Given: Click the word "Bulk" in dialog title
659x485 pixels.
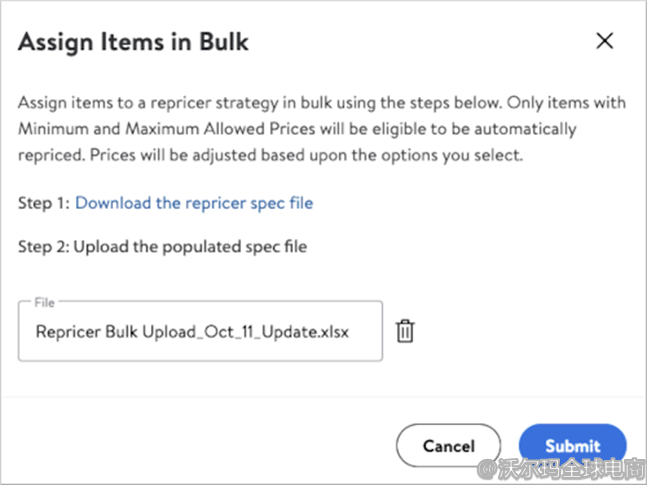Looking at the screenshot, I should pyautogui.click(x=222, y=42).
